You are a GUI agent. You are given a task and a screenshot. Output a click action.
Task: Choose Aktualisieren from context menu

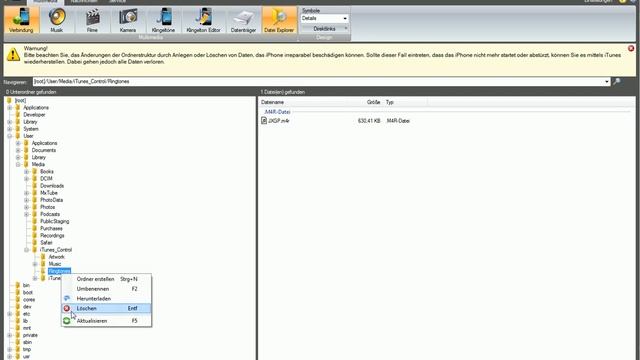(x=107, y=321)
